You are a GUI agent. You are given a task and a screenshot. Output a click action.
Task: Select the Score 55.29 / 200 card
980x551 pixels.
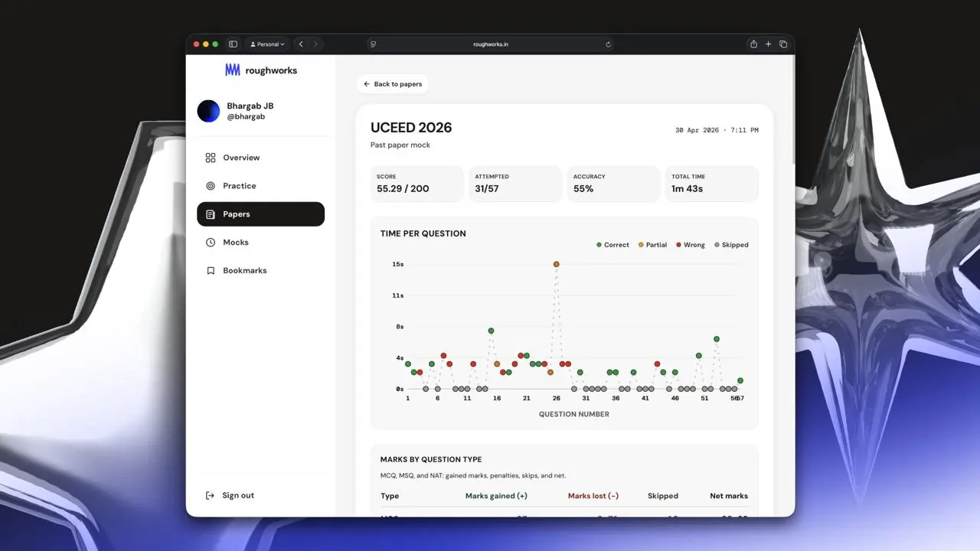tap(416, 184)
